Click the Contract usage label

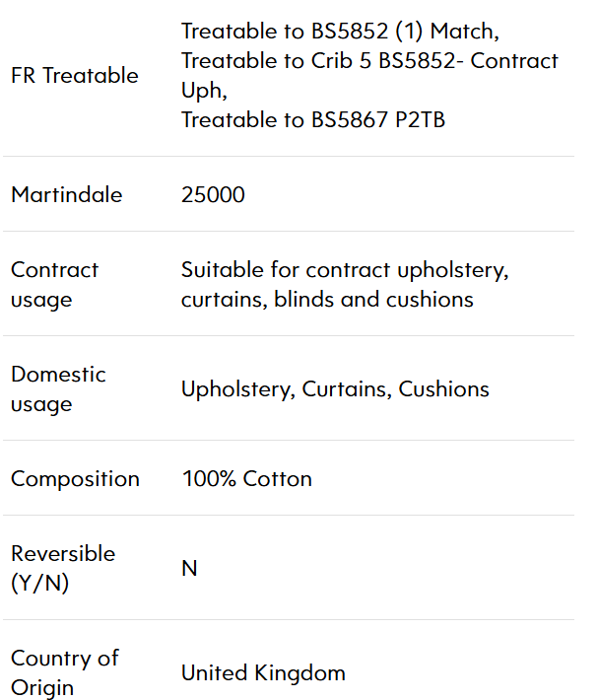pos(54,284)
